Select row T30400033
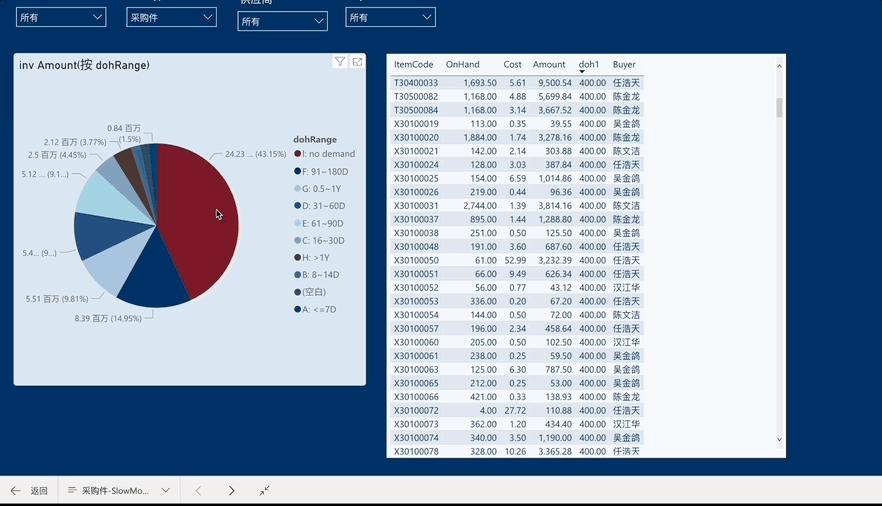 pyautogui.click(x=516, y=83)
